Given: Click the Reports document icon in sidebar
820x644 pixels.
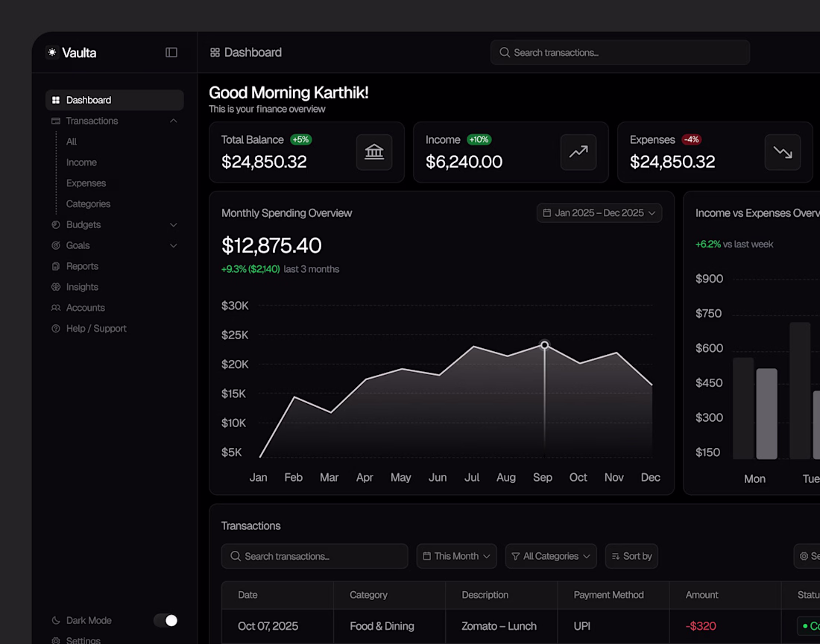Looking at the screenshot, I should click(56, 266).
